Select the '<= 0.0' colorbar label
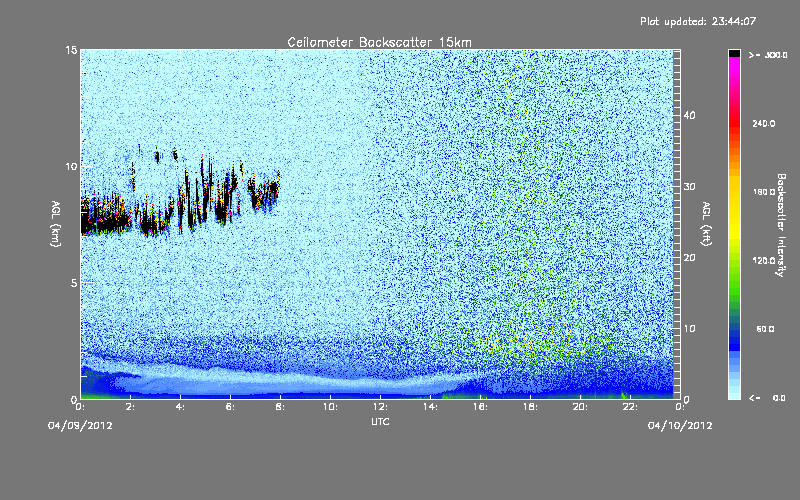Screen dimensions: 800x500 (x=768, y=397)
